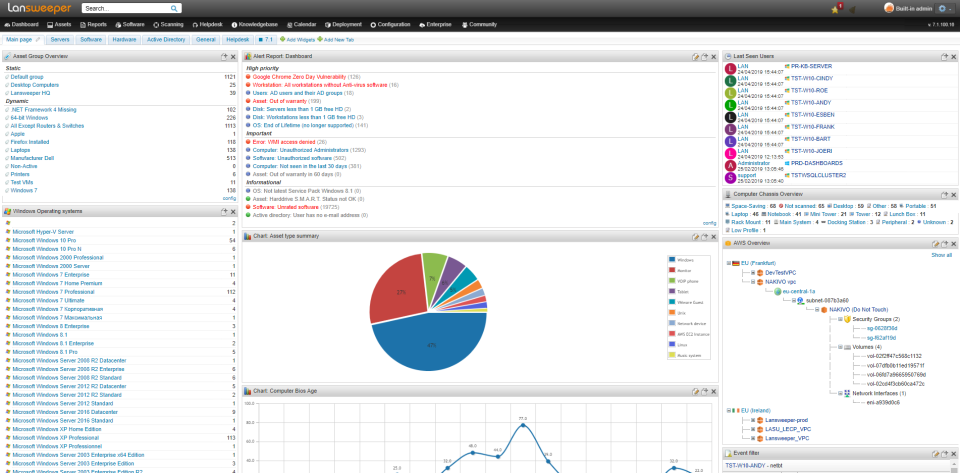Switch to the Active Directory tab
Screen dimensions: 960x473
pyautogui.click(x=166, y=39)
